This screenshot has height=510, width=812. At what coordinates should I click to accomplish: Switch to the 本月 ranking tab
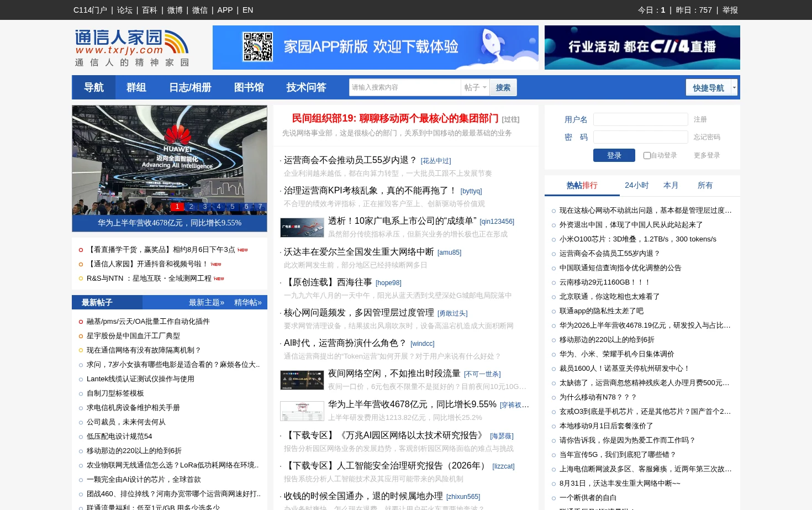click(x=671, y=186)
